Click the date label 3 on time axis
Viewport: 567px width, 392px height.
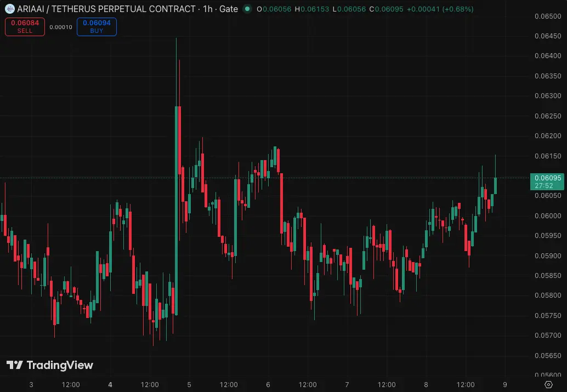[x=31, y=385]
